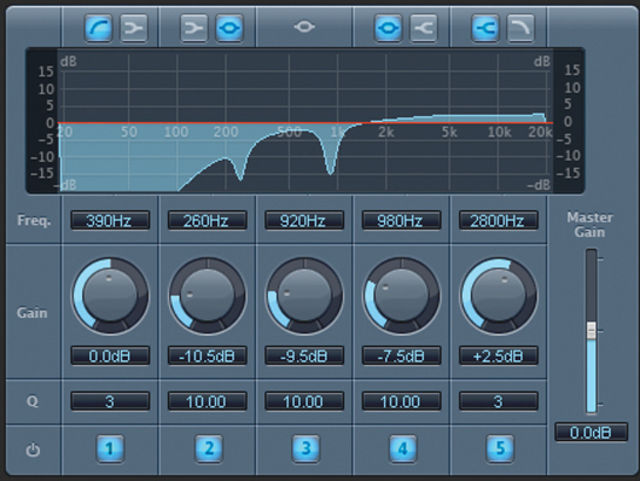Click the power symbol row label
The width and height of the screenshot is (640, 481).
click(x=33, y=450)
